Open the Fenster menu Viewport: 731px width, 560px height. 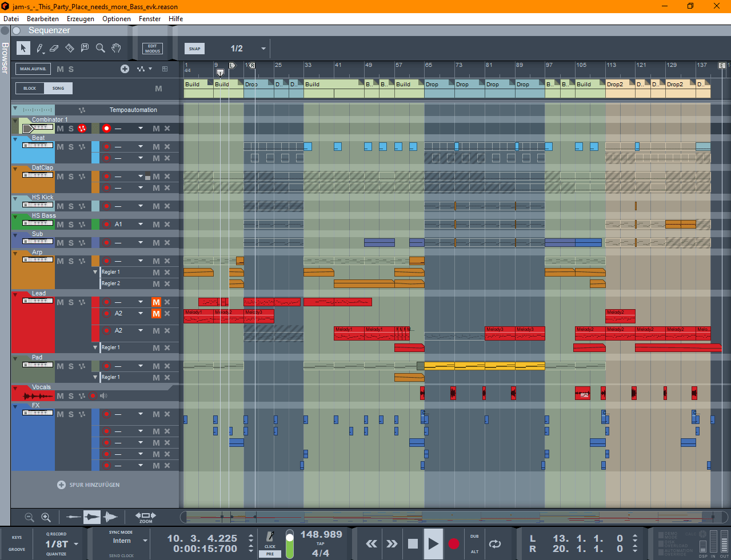(150, 19)
